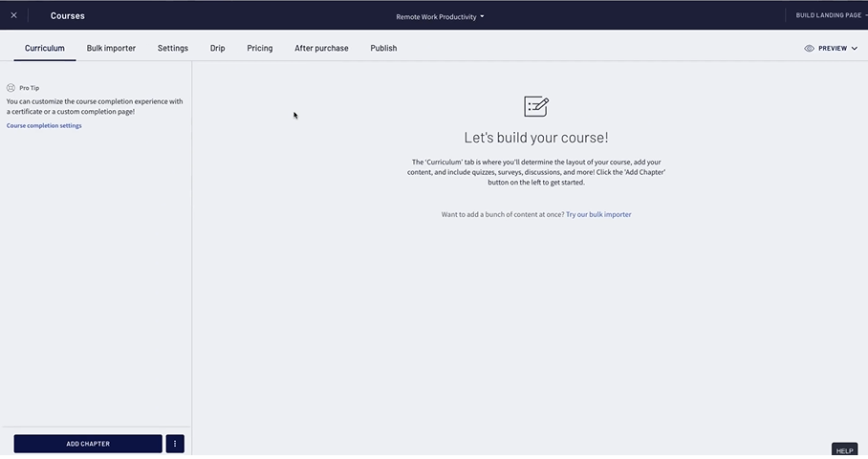The width and height of the screenshot is (868, 459).
Task: Click the Courses title in header
Action: click(x=68, y=15)
